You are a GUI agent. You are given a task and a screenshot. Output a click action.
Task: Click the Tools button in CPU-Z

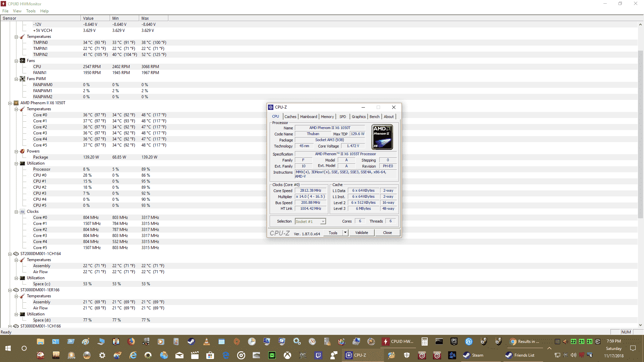click(333, 233)
